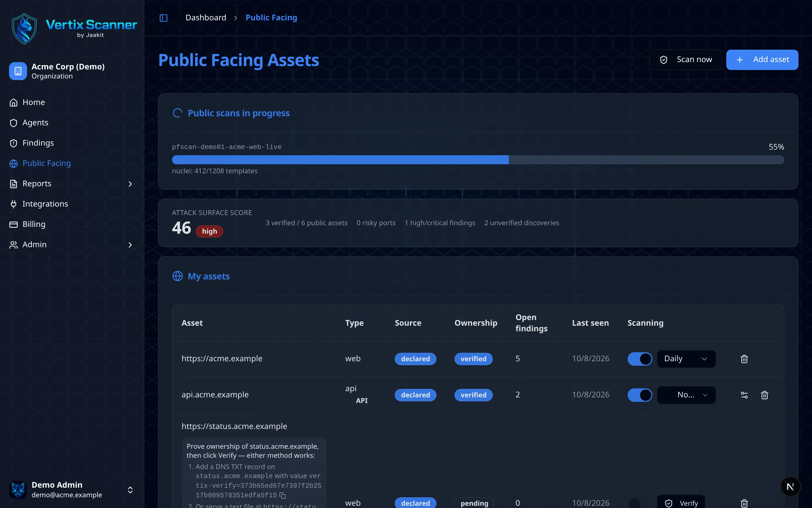
Task: Click the round N badge icon
Action: point(790,487)
